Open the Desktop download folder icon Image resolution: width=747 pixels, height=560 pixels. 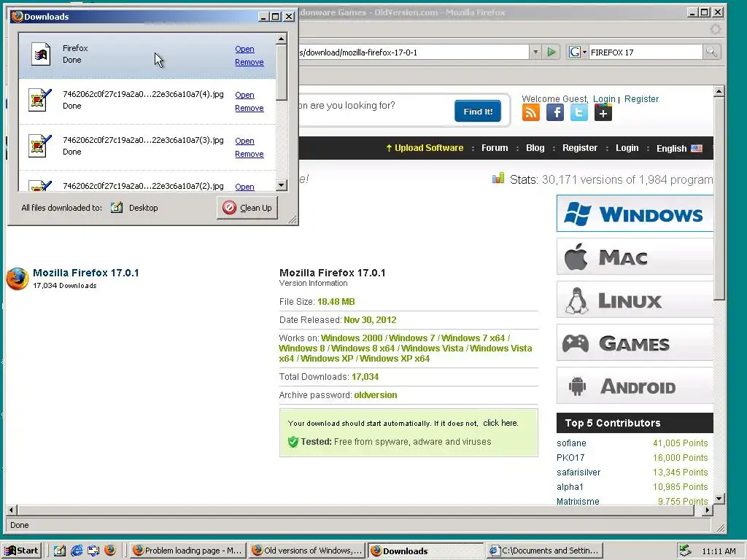[x=117, y=208]
